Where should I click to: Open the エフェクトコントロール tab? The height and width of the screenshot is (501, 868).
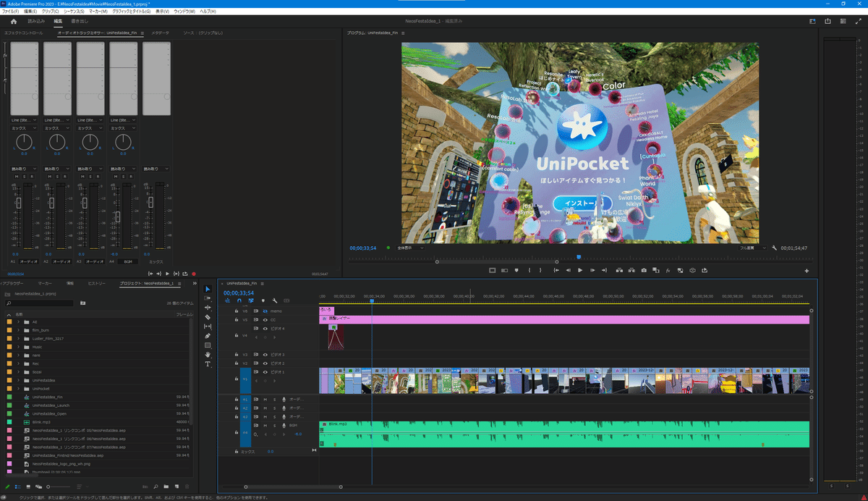tap(23, 33)
